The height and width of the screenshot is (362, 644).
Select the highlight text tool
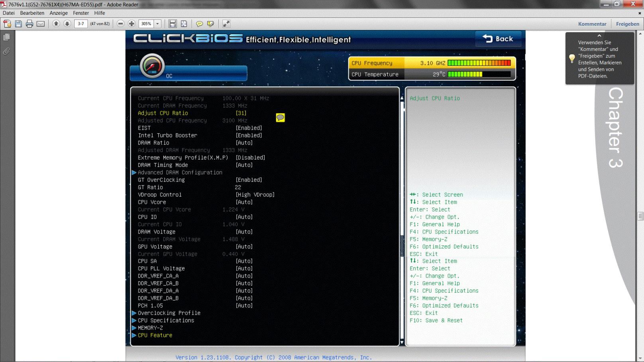[210, 24]
